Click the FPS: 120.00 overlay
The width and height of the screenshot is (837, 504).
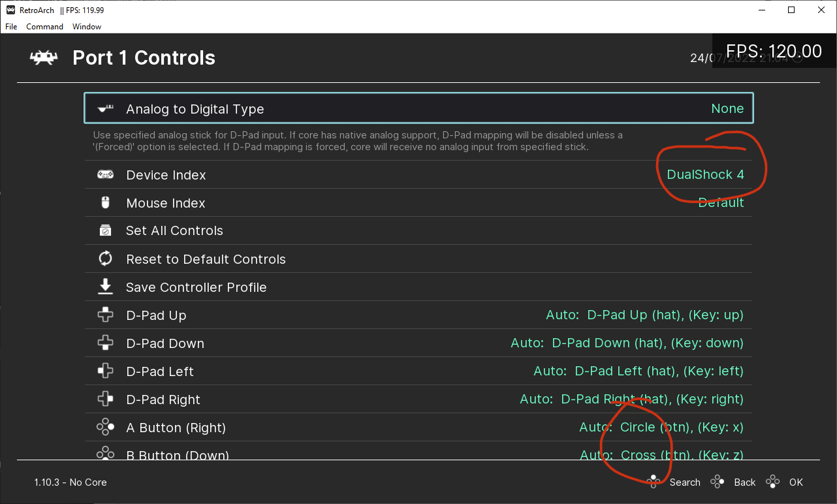click(x=772, y=50)
